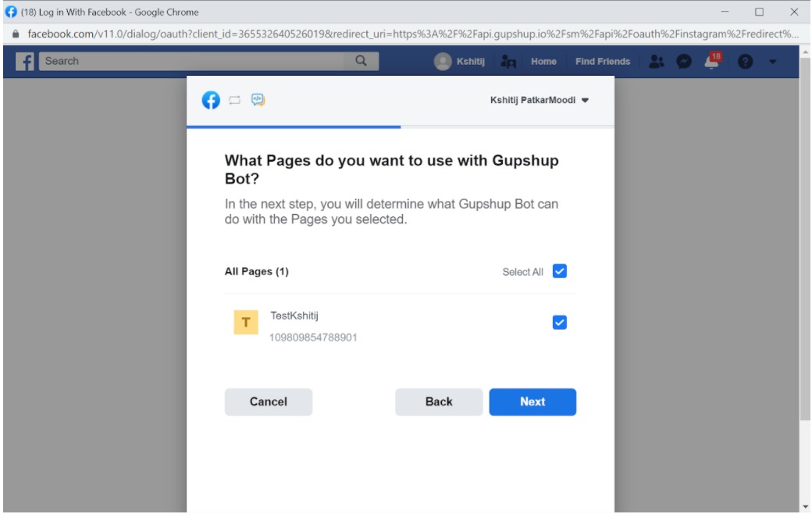Screen dimensions: 812x514
Task: Open the Messenger icon
Action: click(684, 61)
